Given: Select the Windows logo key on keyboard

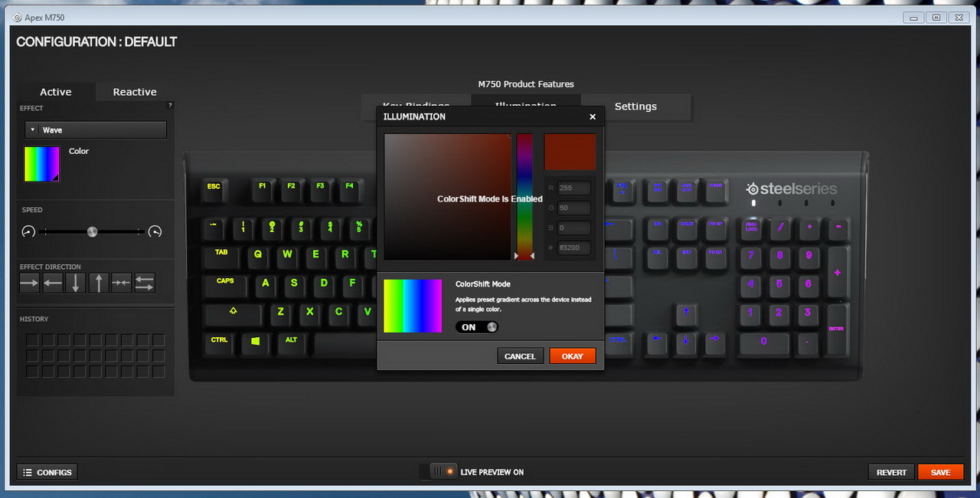Looking at the screenshot, I should pos(255,342).
